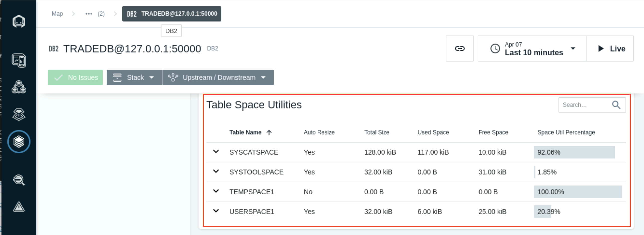Expand the SYSCATSPACE row
Viewport: 644px width, 235px height.
(x=216, y=152)
